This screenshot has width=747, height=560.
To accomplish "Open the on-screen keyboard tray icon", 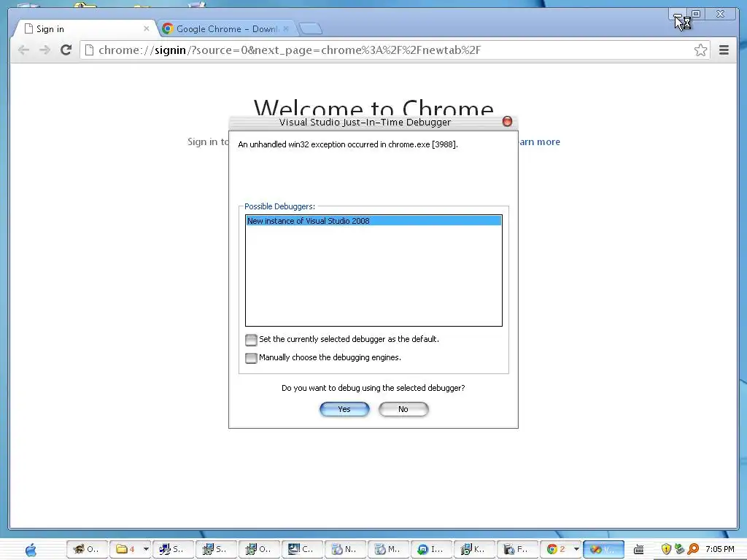I will [x=638, y=550].
